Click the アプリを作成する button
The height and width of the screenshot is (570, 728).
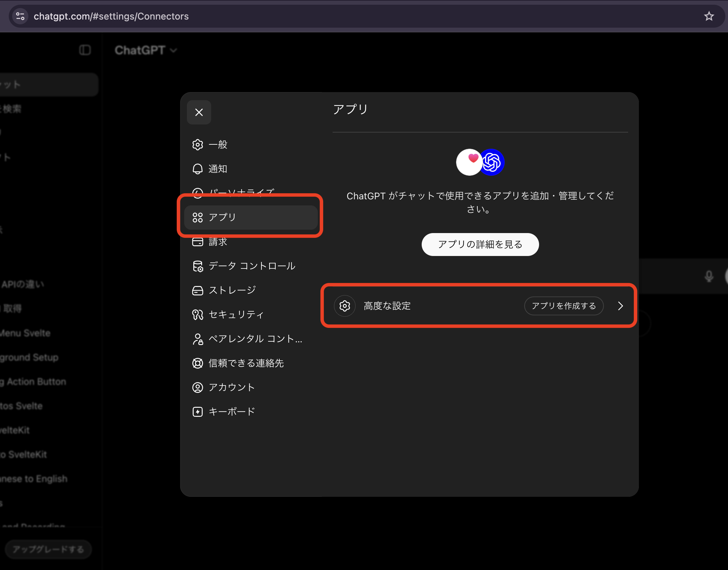(564, 306)
